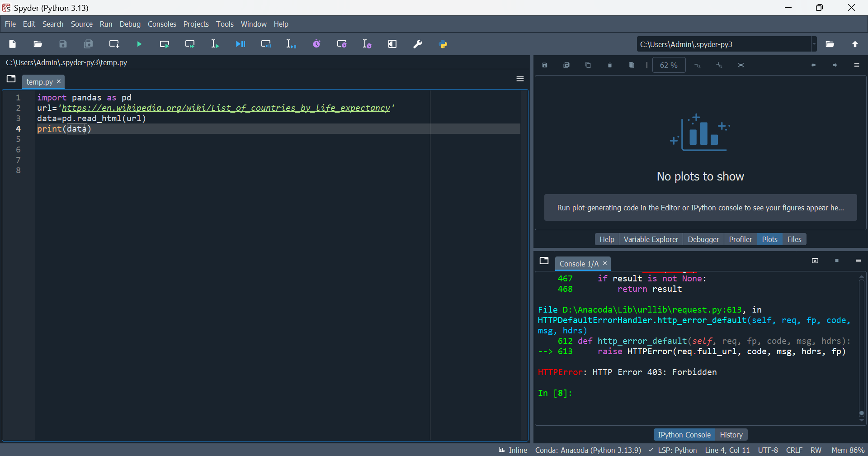The height and width of the screenshot is (456, 868).
Task: Toggle Maximize current pane
Action: (392, 44)
